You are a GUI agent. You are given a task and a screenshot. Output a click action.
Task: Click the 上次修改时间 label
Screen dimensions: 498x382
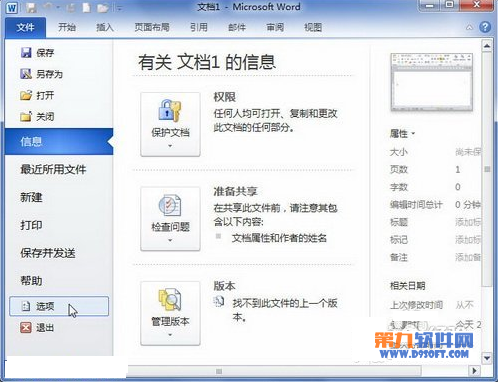pos(416,305)
